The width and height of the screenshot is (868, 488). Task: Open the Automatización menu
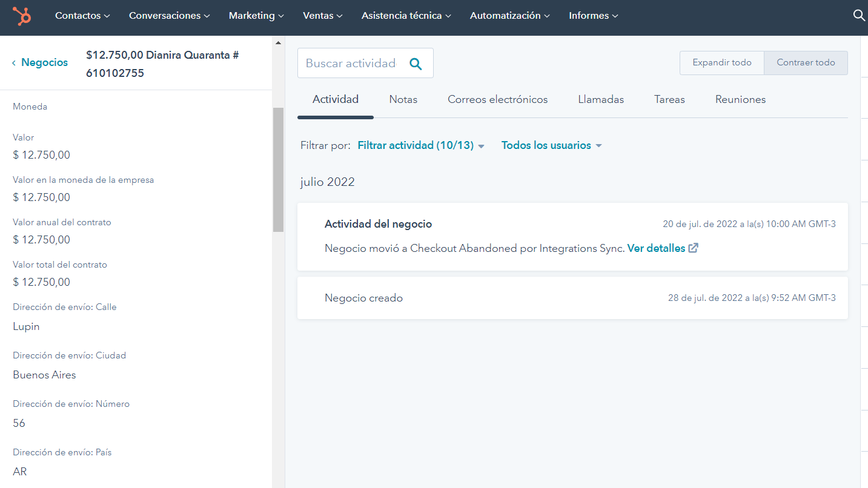[x=509, y=16]
